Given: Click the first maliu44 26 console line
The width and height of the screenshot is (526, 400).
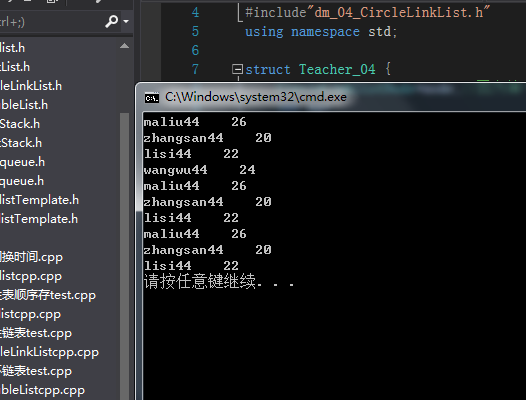Looking at the screenshot, I should (195, 122).
